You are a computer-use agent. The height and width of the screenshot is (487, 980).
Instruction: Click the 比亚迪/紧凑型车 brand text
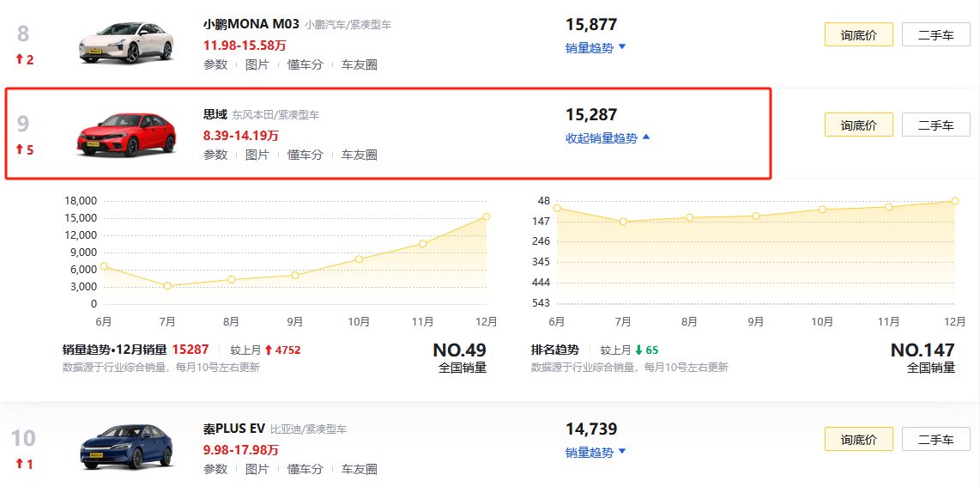pyautogui.click(x=308, y=429)
